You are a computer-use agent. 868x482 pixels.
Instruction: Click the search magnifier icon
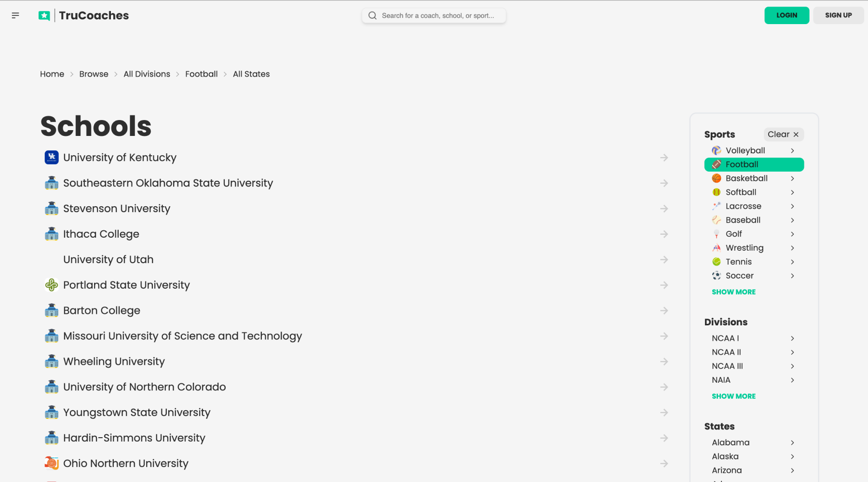point(372,15)
